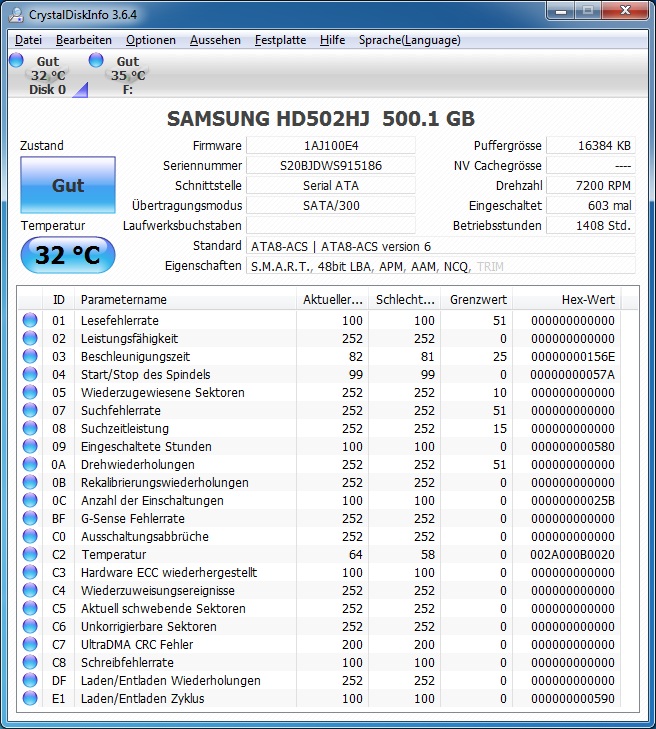The image size is (656, 729).
Task: Click the status orb for Rekalibrierungswiederholungen
Action: tap(30, 483)
